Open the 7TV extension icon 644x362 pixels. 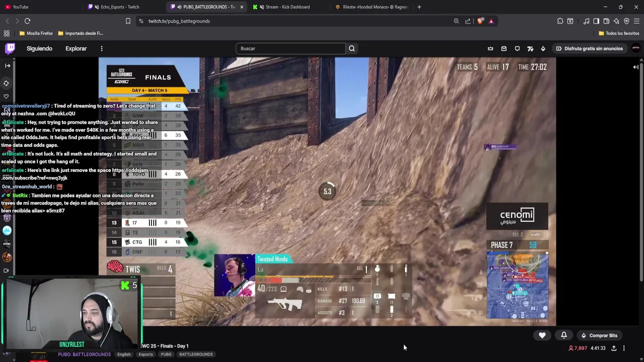pyautogui.click(x=530, y=48)
